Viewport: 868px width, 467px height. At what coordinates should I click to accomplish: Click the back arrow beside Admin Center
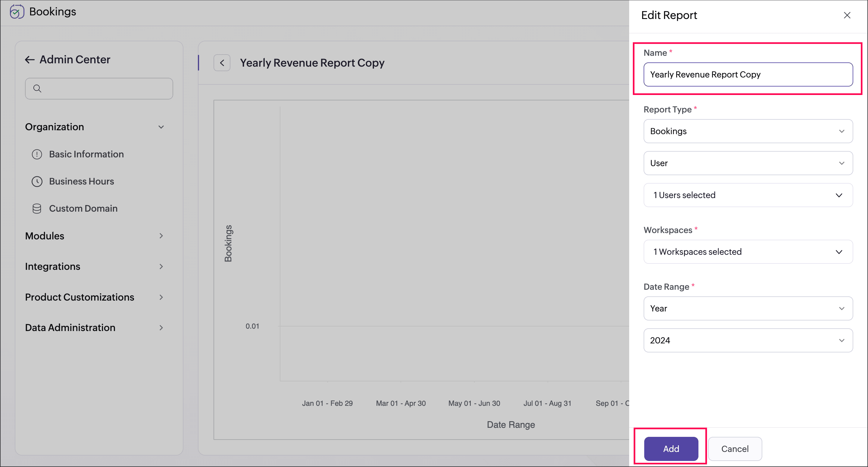pos(30,60)
